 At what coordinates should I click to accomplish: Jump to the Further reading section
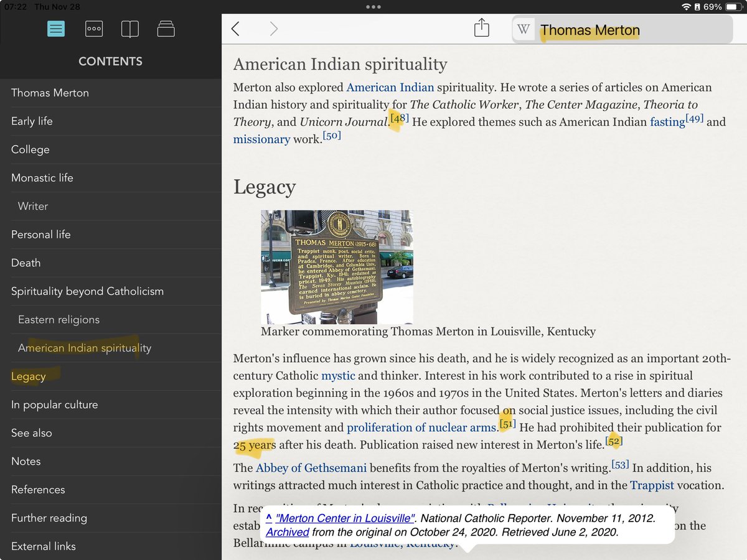click(x=111, y=518)
